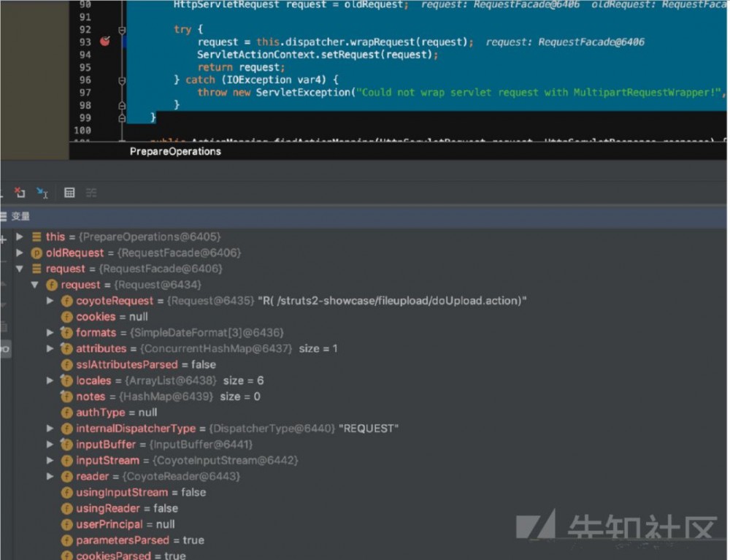The height and width of the screenshot is (560, 730).
Task: Expand the 'this' variable node
Action: pos(20,237)
